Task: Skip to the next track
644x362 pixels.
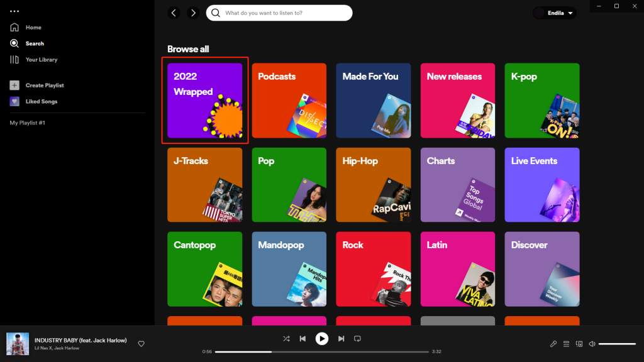Action: click(x=341, y=339)
